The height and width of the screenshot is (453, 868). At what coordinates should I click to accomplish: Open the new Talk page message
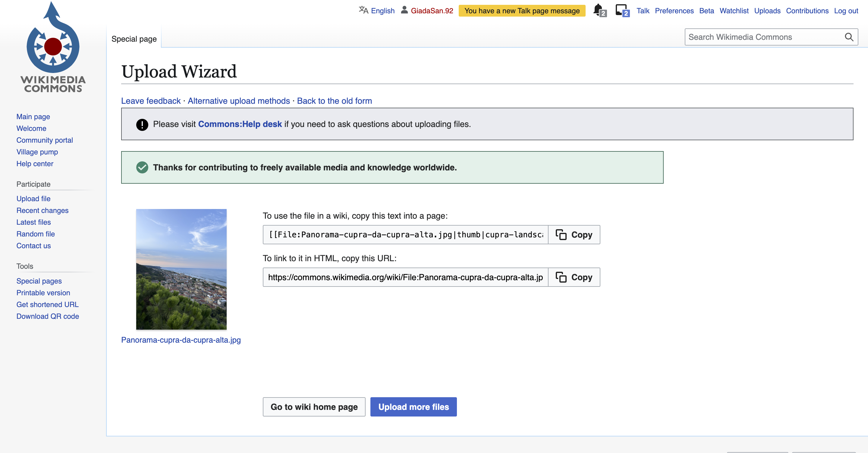click(522, 11)
